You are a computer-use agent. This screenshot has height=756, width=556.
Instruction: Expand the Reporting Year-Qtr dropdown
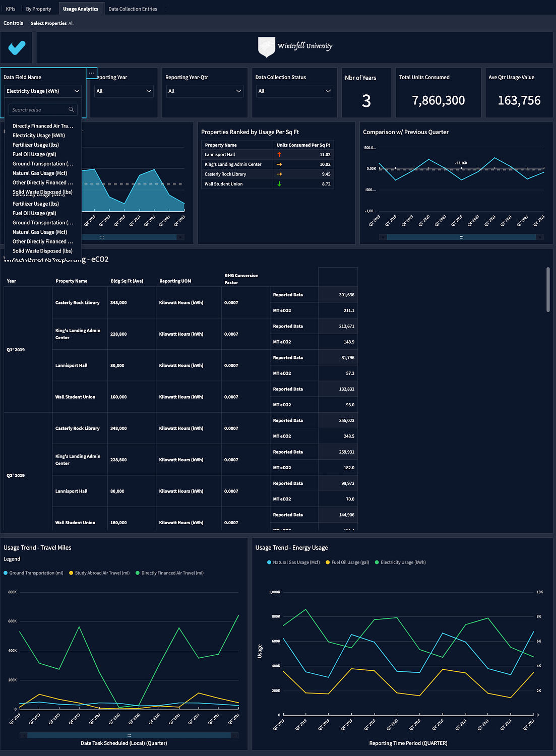205,91
